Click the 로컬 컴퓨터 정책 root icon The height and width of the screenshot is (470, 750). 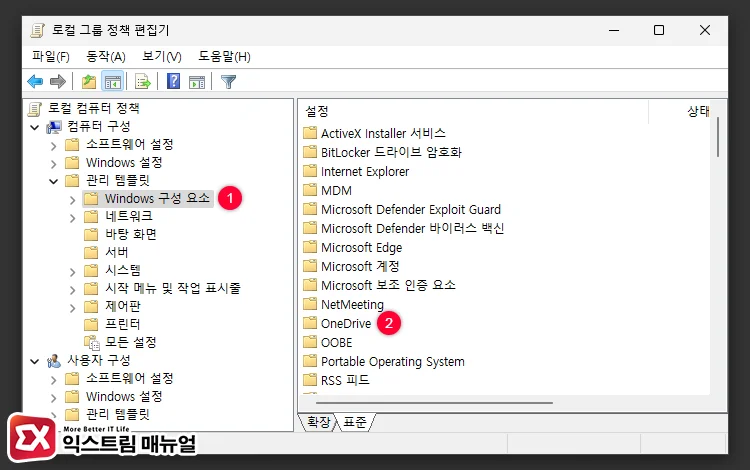pos(34,109)
